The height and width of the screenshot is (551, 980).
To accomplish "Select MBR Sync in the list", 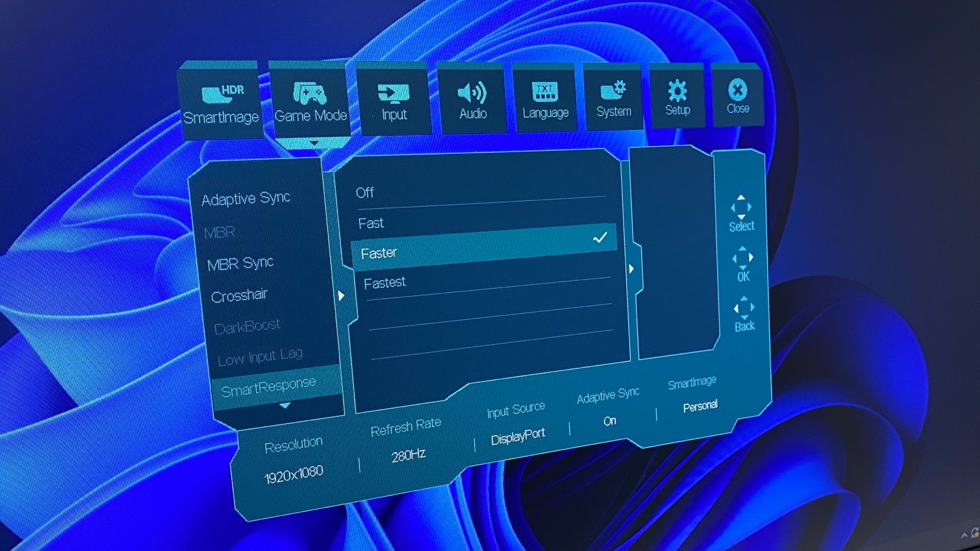I will click(x=240, y=263).
